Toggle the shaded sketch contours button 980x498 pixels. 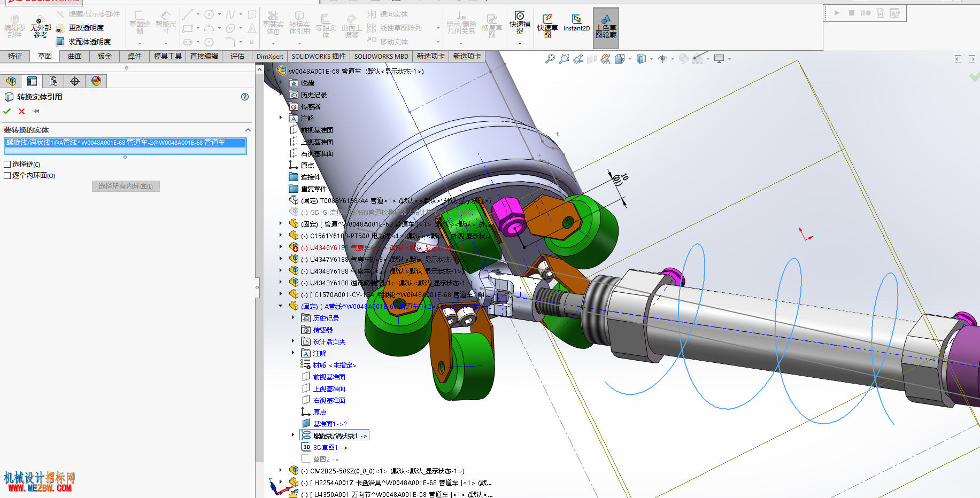(606, 28)
